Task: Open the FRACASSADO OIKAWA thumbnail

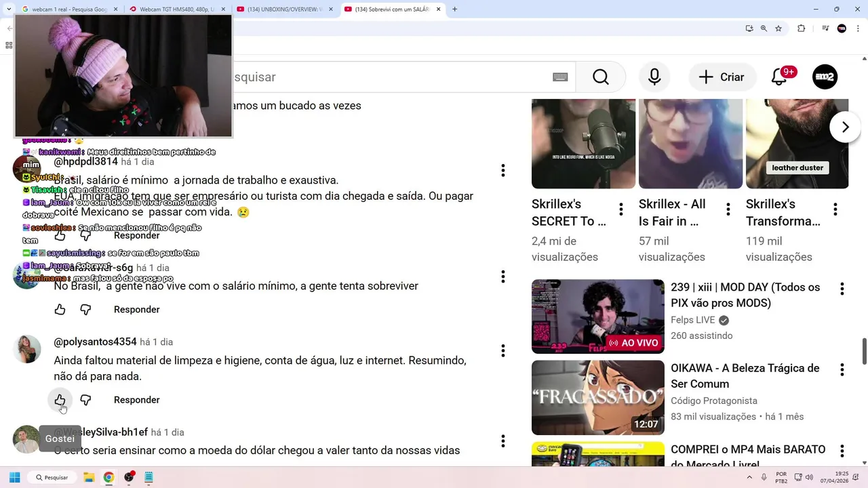Action: (x=598, y=397)
